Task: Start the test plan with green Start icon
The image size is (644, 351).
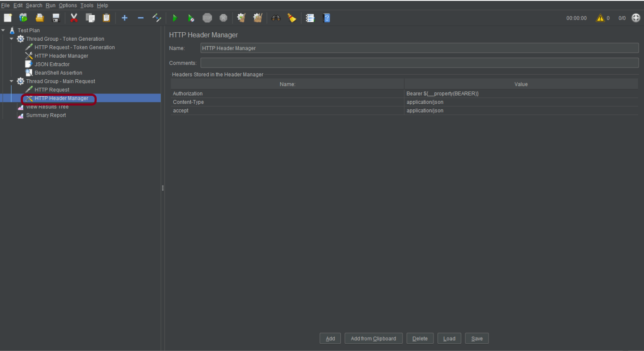Action: (175, 18)
